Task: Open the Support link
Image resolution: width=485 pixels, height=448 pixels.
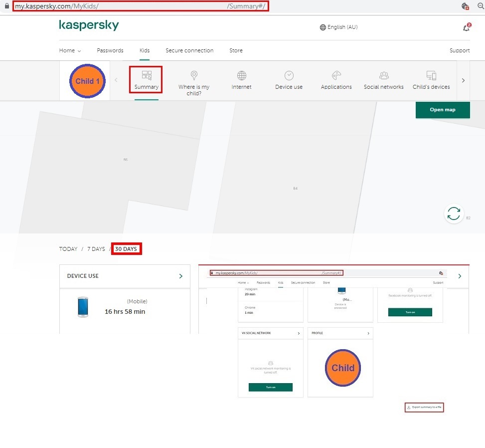Action: point(460,50)
